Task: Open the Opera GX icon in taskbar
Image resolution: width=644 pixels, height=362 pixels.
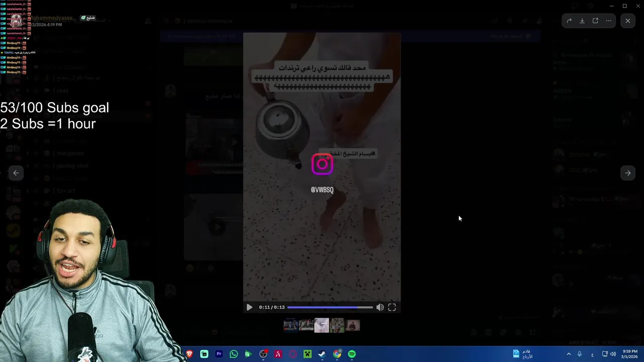Action: click(x=293, y=354)
